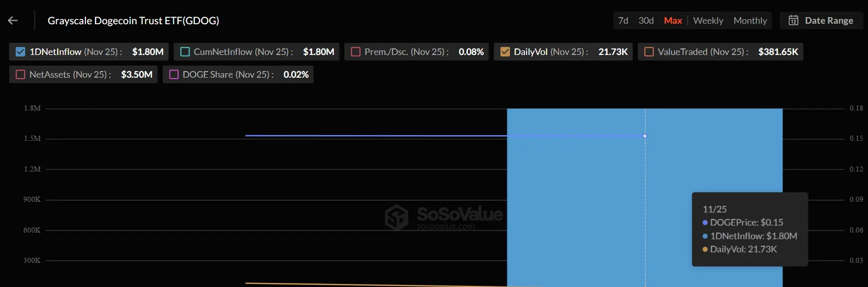The image size is (868, 287).
Task: Click the CumNetInflow value $1.80M
Action: coord(319,52)
